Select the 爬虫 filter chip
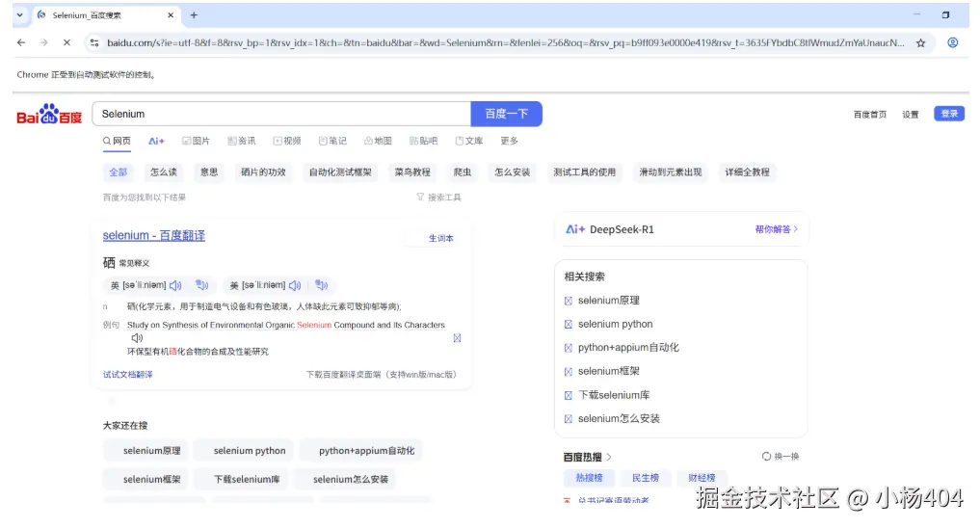 click(463, 172)
